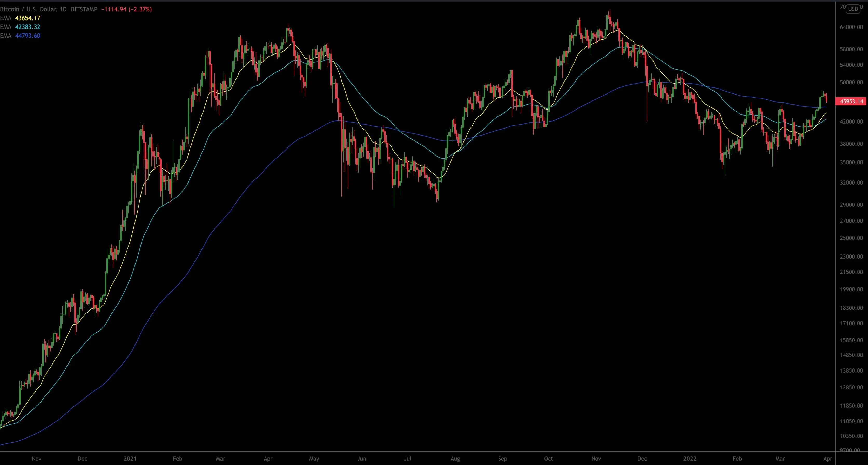The image size is (868, 465).
Task: Select the cyan EMA 42383.32 legend
Action: [20, 27]
